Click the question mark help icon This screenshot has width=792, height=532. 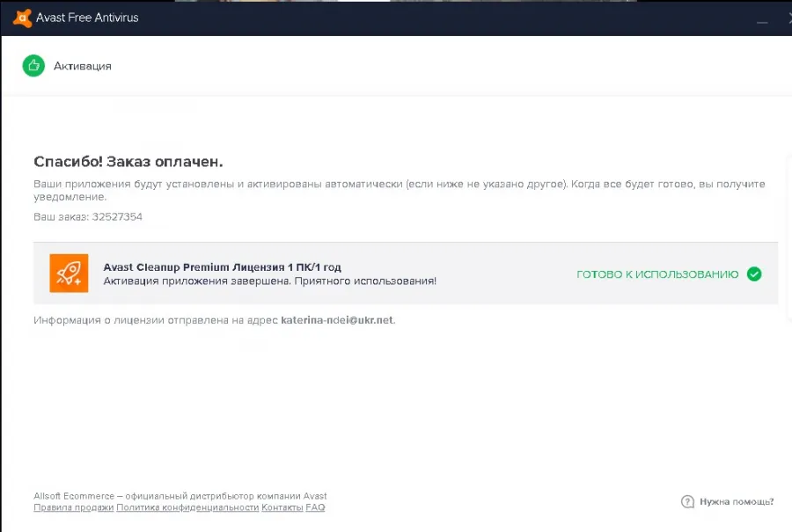click(x=687, y=501)
